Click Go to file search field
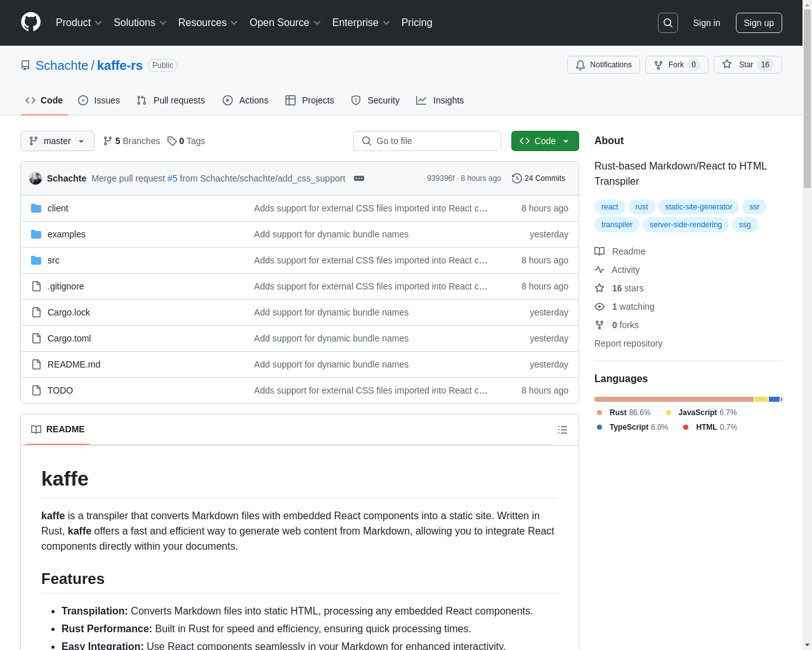Screen dimensions: 812x650 pos(427,141)
